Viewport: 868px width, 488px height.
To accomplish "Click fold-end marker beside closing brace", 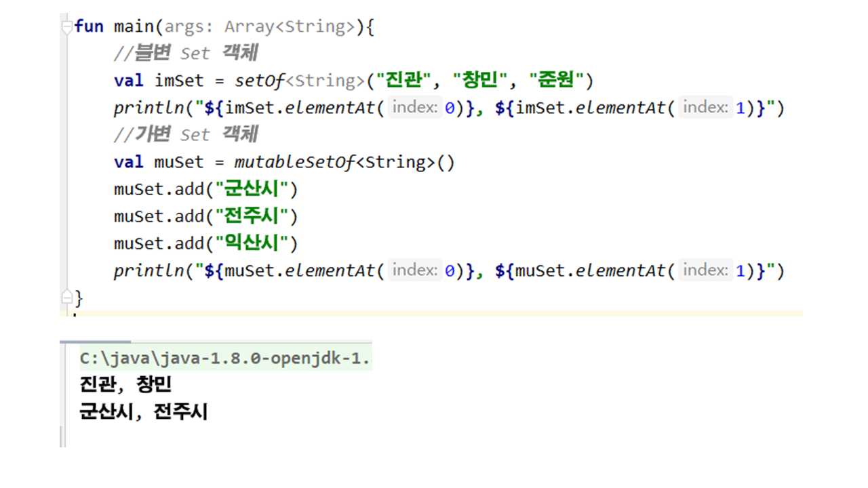I will coord(66,298).
